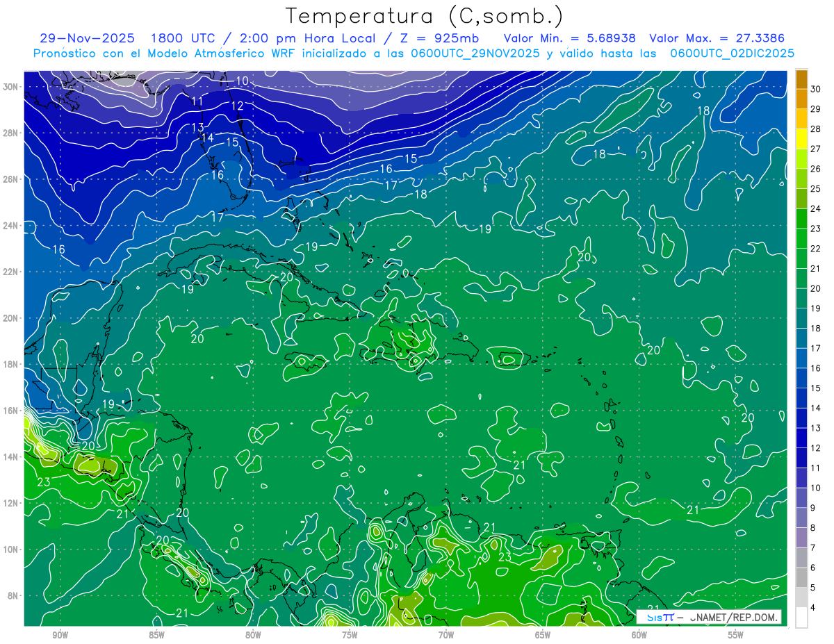Click the "10" contour label on the map
This screenshot has width=834, height=644.
pos(242,81)
